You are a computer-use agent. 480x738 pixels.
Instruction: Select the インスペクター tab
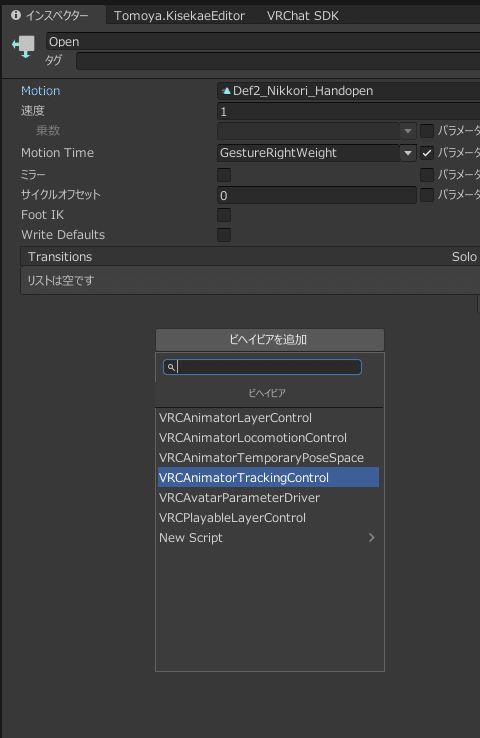coord(53,16)
